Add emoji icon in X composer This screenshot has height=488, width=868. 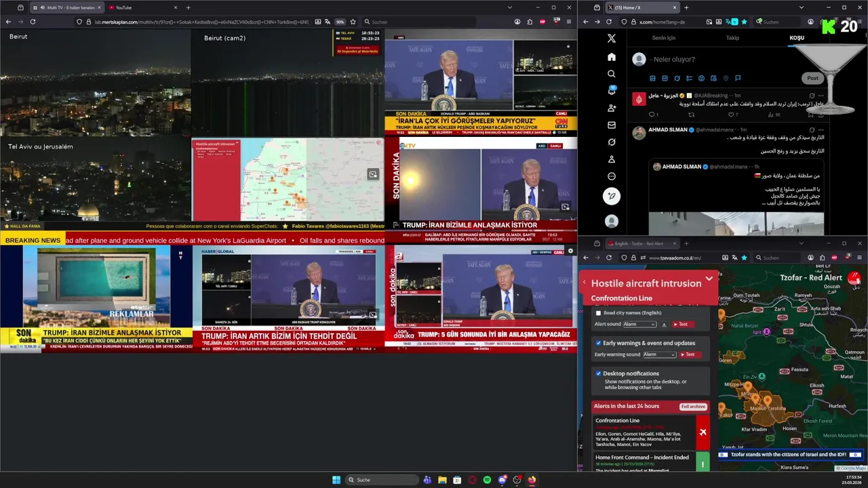[701, 78]
